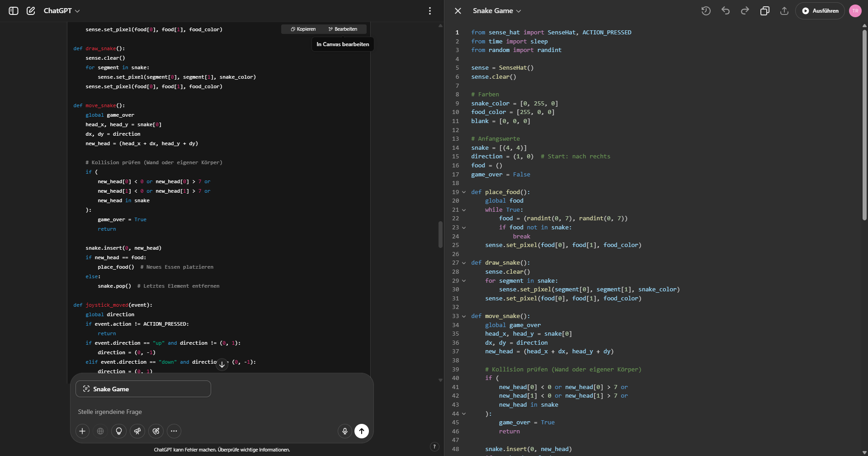Close the Snake Game canvas panel
868x456 pixels.
458,11
